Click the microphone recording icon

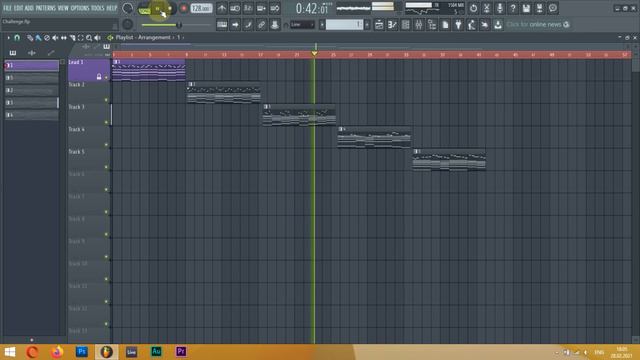(500, 8)
